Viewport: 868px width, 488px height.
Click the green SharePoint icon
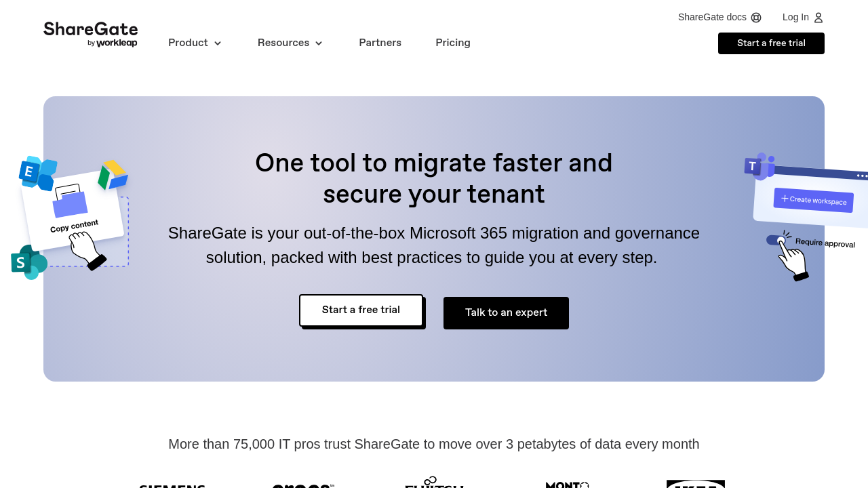coord(28,262)
